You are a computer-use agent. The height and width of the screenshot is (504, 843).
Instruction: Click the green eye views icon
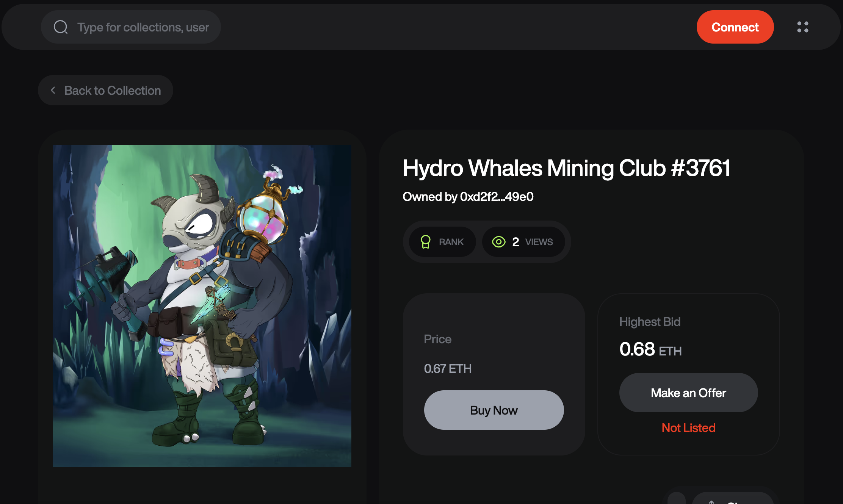498,242
